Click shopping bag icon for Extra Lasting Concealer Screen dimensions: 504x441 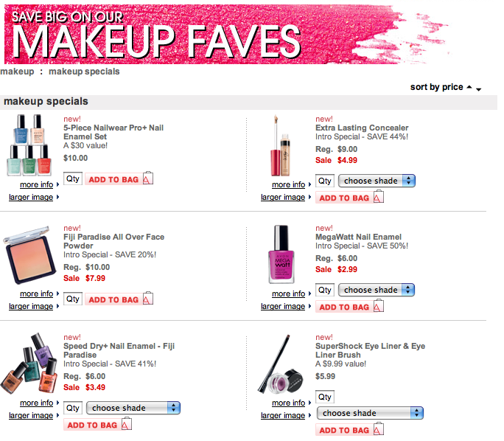coord(379,197)
